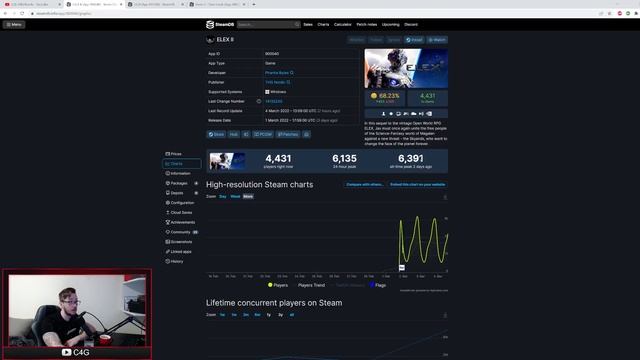Set high-resolution chart zoom to Month
The height and width of the screenshot is (360, 640).
tap(248, 196)
